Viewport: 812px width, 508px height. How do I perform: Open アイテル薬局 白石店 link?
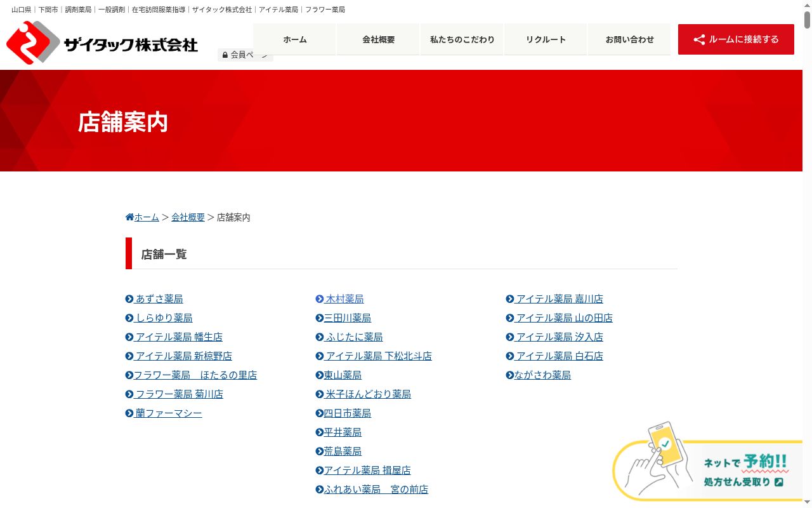click(554, 356)
